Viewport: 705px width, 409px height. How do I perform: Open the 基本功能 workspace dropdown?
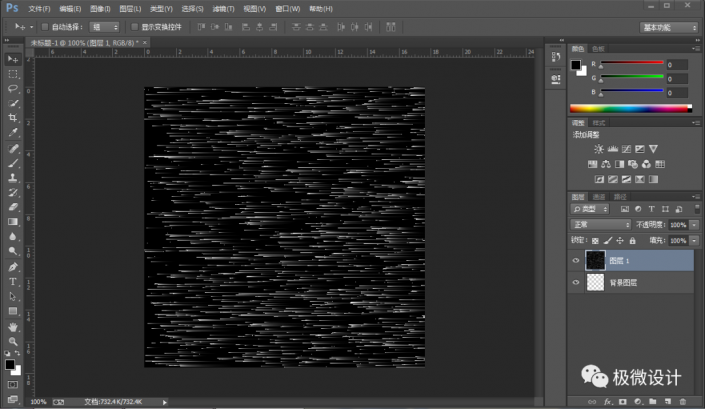click(x=669, y=27)
